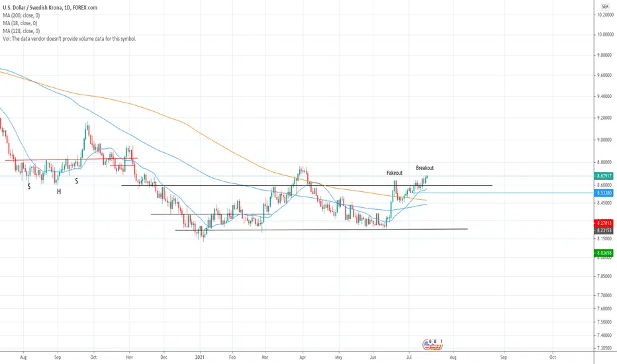Select the MA (200, close, 0) indicator legend
Screen dimensions: 617x364
coord(21,15)
